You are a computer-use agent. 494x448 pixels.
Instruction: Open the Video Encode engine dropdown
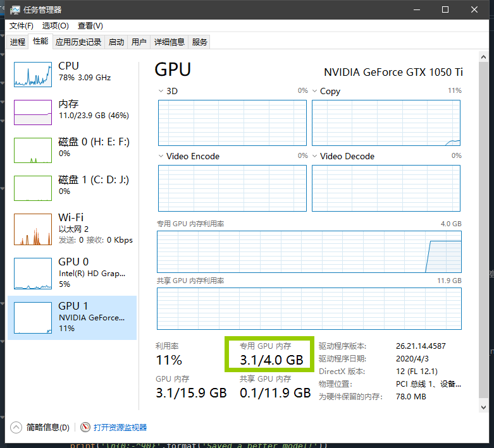pos(161,156)
